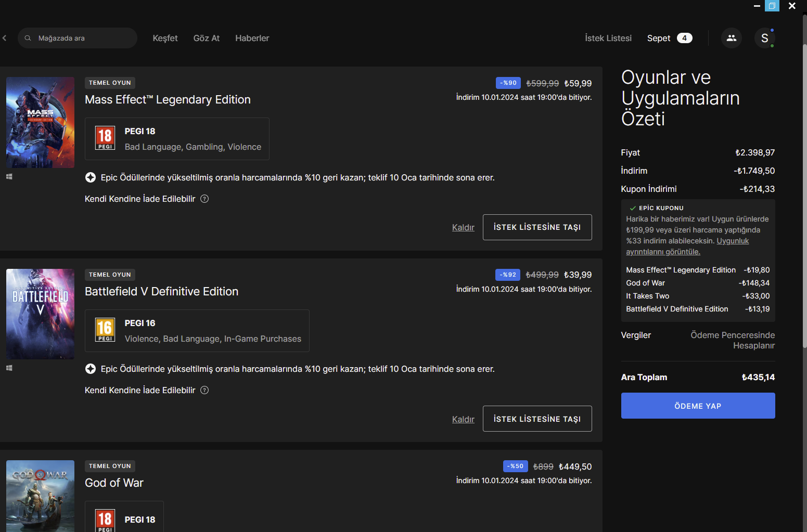The width and height of the screenshot is (807, 532).
Task: Open refund help icon for Mass Effect
Action: (204, 199)
